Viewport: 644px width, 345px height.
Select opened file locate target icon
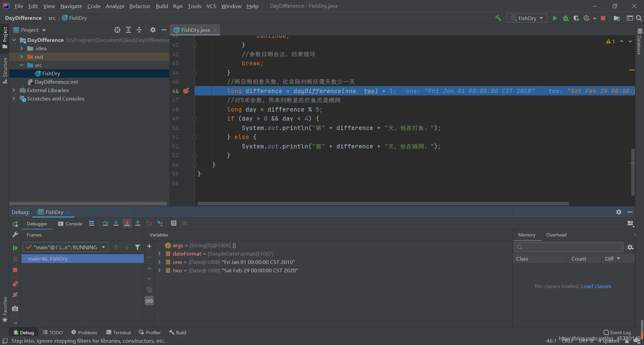click(x=117, y=30)
